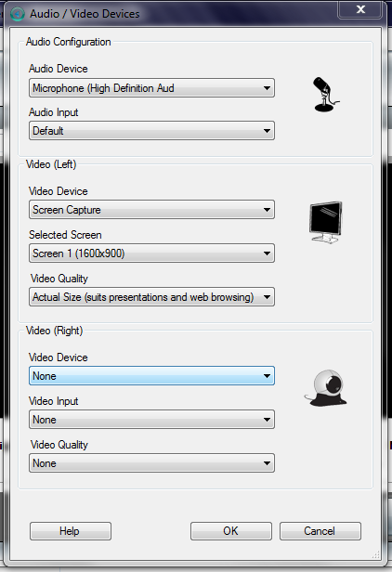
Task: Confirm settings with OK button
Action: point(231,531)
